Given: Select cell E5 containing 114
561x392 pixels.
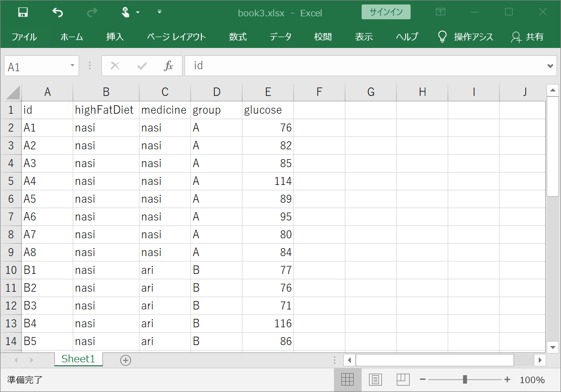Looking at the screenshot, I should 268,181.
